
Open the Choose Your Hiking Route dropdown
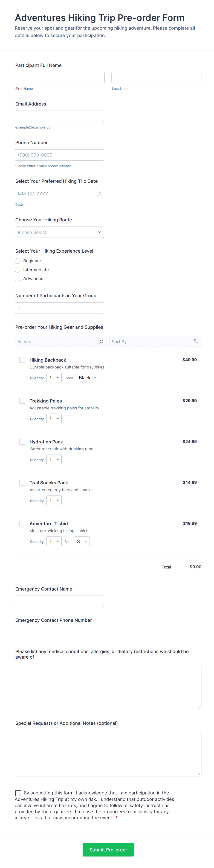tap(59, 232)
